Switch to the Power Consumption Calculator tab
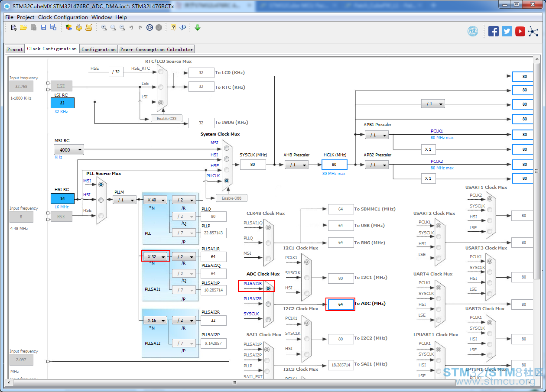Viewport: 546px width, 392px height. click(x=156, y=49)
